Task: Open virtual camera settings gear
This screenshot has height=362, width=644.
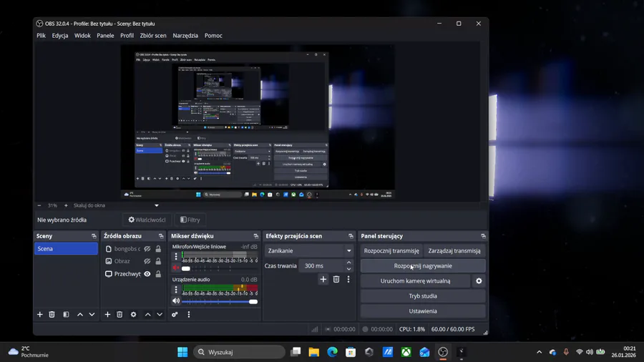Action: point(479,281)
